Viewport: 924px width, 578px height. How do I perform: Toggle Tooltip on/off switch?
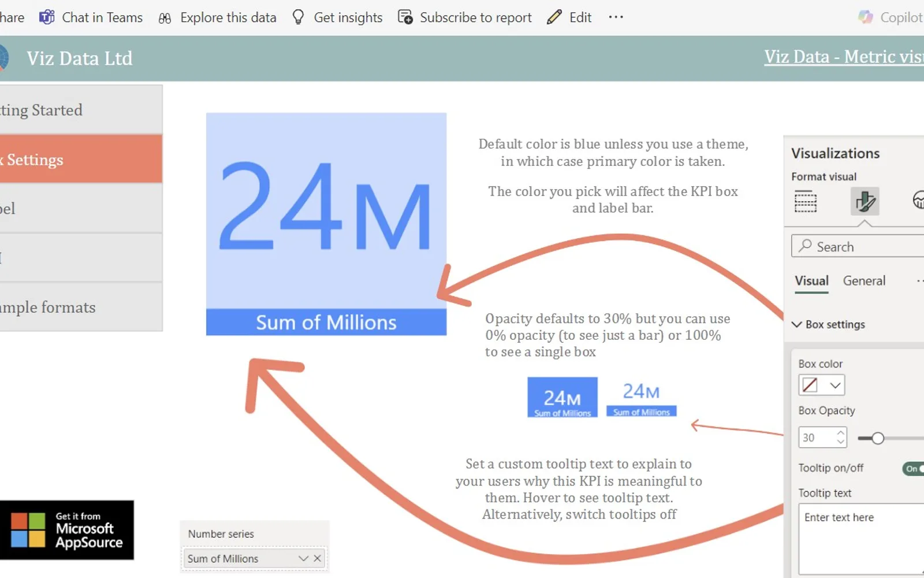913,469
